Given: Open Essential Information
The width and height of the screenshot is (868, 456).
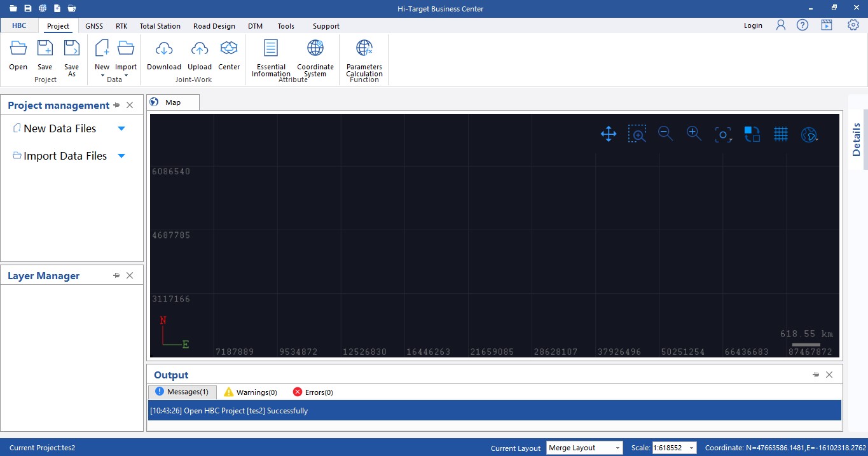Looking at the screenshot, I should 271,58.
